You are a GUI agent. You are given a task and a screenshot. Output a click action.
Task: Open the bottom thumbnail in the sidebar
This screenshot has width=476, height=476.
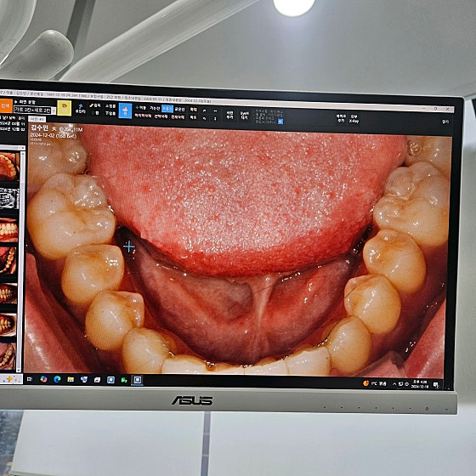[x=8, y=356]
